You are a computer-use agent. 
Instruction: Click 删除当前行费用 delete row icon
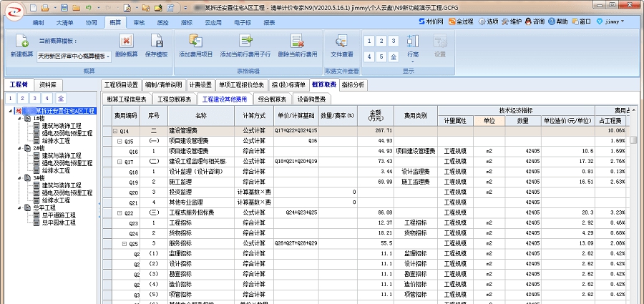click(298, 46)
